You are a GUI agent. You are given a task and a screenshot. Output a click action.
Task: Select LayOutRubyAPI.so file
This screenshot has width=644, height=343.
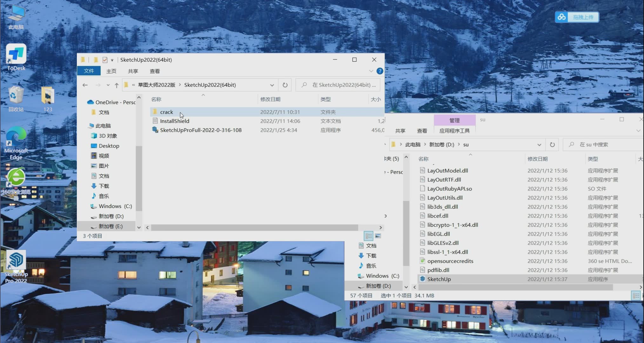pos(449,189)
